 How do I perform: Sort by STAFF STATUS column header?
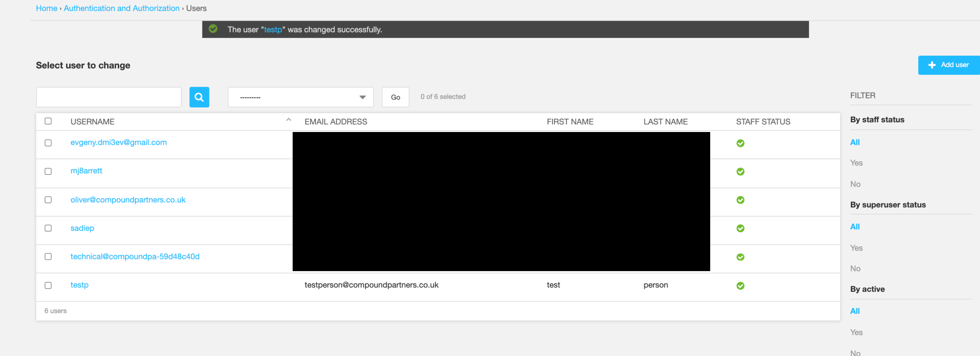[763, 122]
